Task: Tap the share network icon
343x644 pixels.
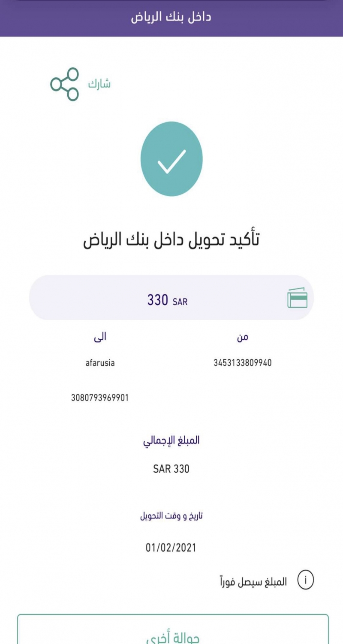Action: click(x=65, y=84)
